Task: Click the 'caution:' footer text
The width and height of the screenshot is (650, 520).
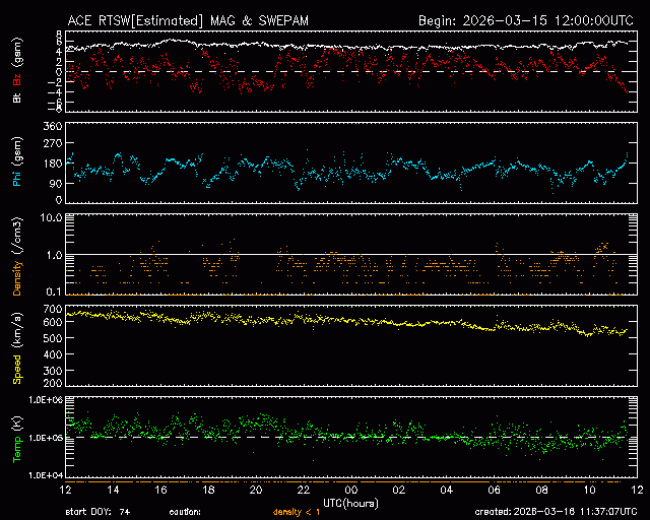Action: pos(185,513)
